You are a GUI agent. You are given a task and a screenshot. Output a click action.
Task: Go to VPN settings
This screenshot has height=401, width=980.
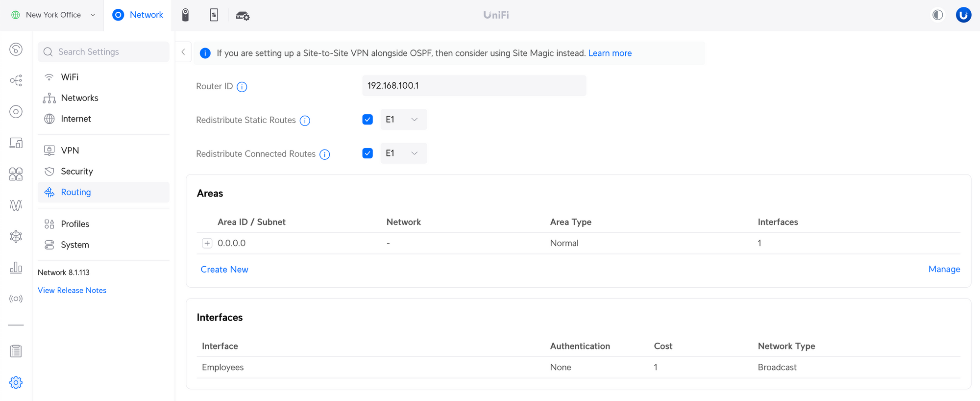(x=70, y=150)
